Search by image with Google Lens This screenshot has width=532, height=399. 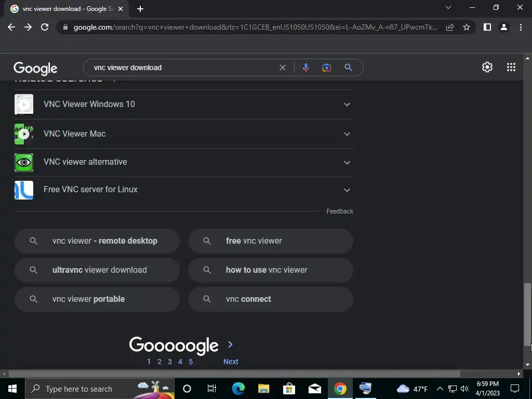tap(326, 68)
